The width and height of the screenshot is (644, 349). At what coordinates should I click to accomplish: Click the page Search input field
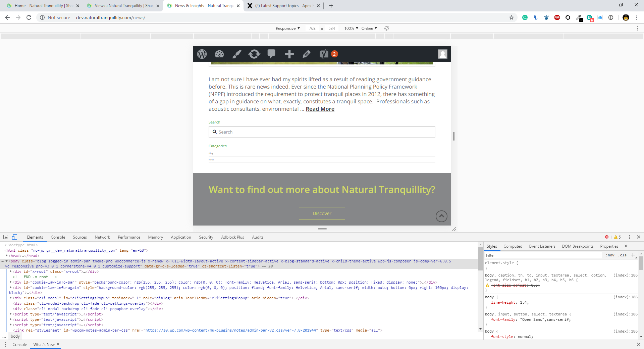click(x=322, y=132)
